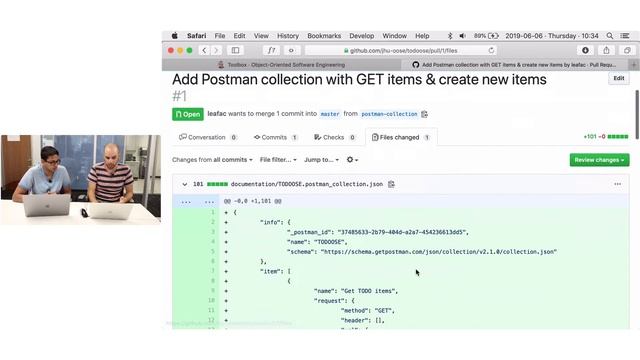Open the View menu
Viewport: 640px width, 360px height.
tap(261, 36)
